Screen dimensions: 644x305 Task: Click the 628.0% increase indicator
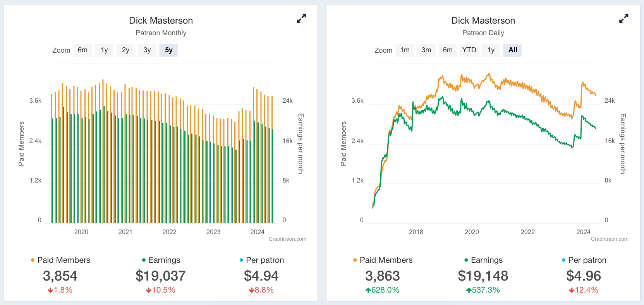coord(383,290)
